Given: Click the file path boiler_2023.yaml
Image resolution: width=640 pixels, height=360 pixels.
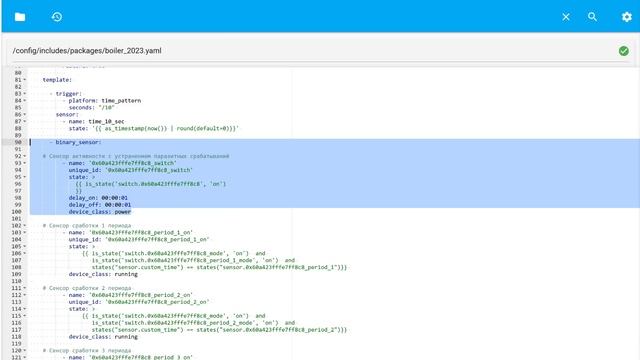Looking at the screenshot, I should (87, 51).
